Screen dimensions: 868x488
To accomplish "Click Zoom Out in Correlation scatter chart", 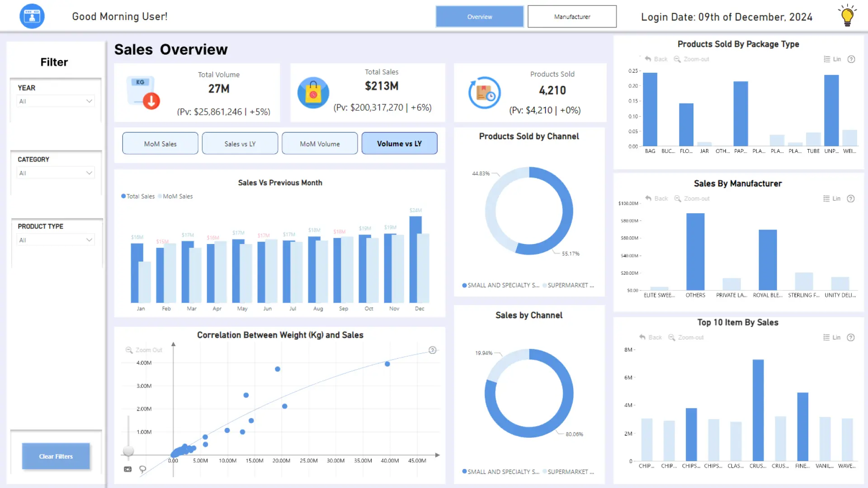I will coord(144,350).
